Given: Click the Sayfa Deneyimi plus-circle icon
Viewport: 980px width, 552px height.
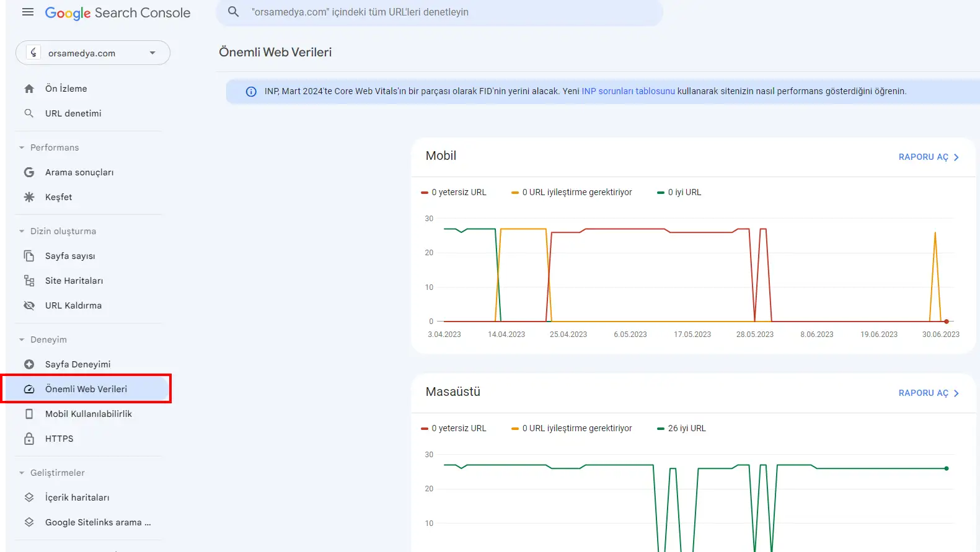Looking at the screenshot, I should coord(29,364).
